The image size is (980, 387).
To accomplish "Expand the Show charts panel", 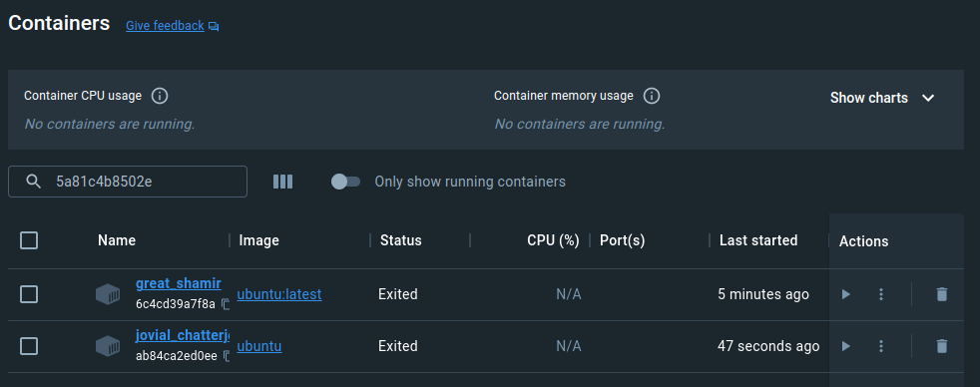I will 882,98.
